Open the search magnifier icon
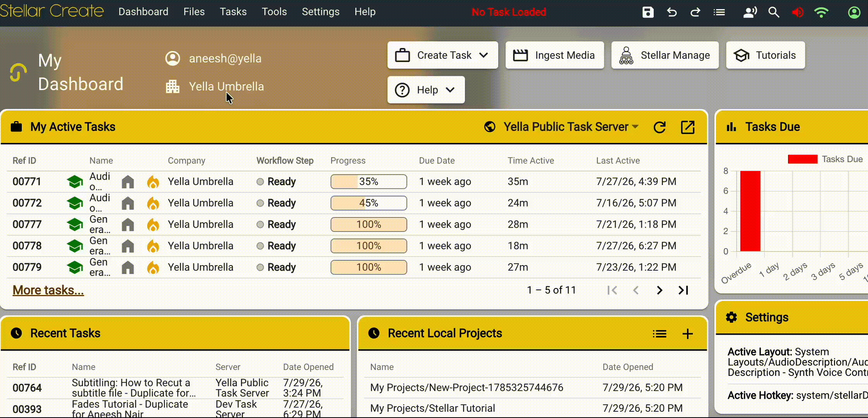The image size is (868, 418). [x=773, y=12]
